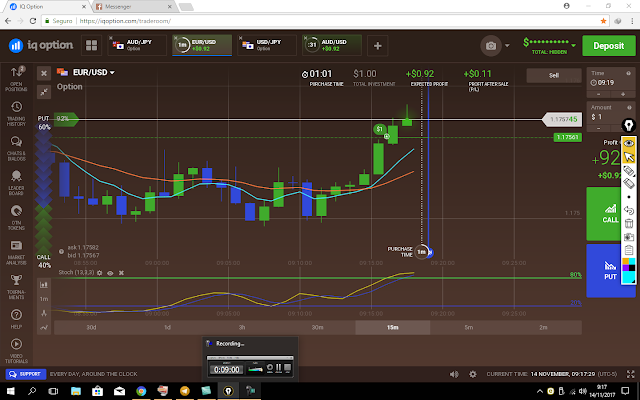The width and height of the screenshot is (640, 400).
Task: Open the drawing tools icon
Action: [44, 313]
